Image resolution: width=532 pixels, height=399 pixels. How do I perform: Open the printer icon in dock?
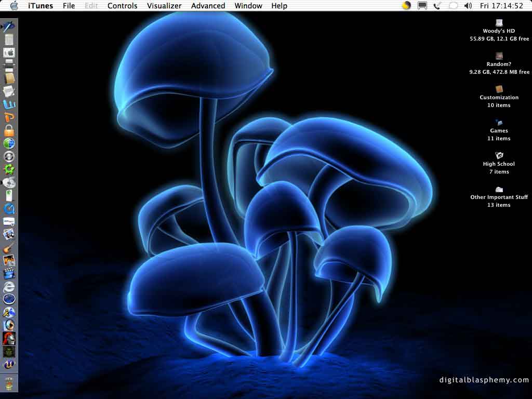(9, 65)
